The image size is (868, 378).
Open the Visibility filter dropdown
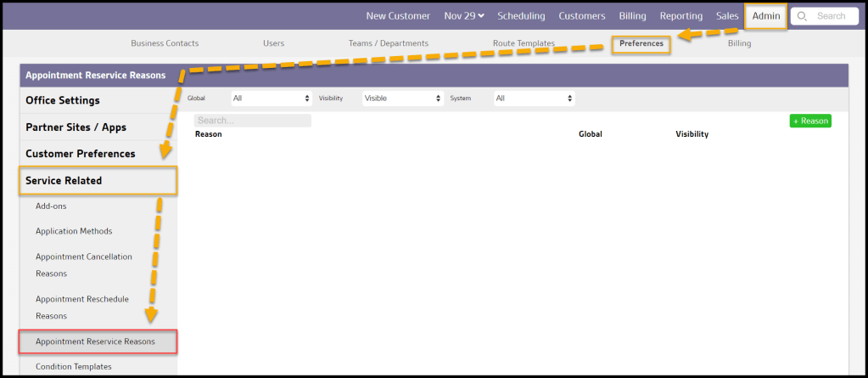pos(403,99)
